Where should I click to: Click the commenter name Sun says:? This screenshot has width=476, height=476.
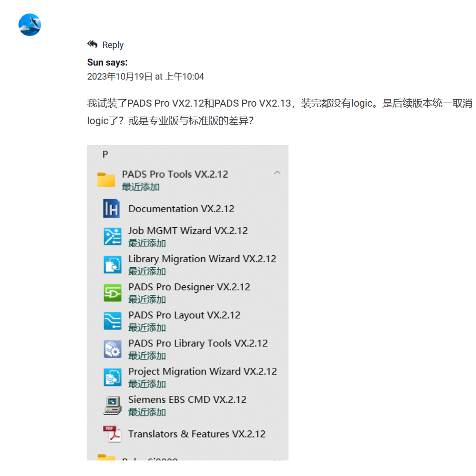tap(107, 62)
